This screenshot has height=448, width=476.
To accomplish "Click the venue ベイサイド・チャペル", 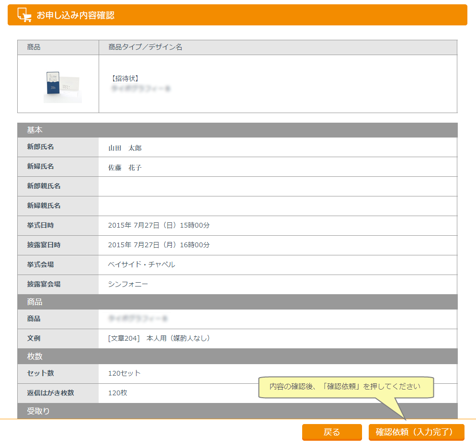I will (x=142, y=264).
